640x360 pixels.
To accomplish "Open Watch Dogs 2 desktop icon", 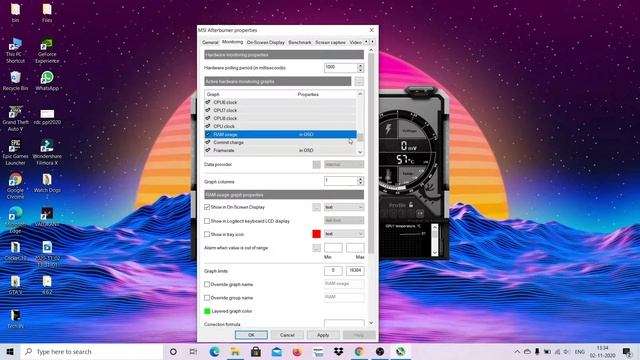I will 47,186.
